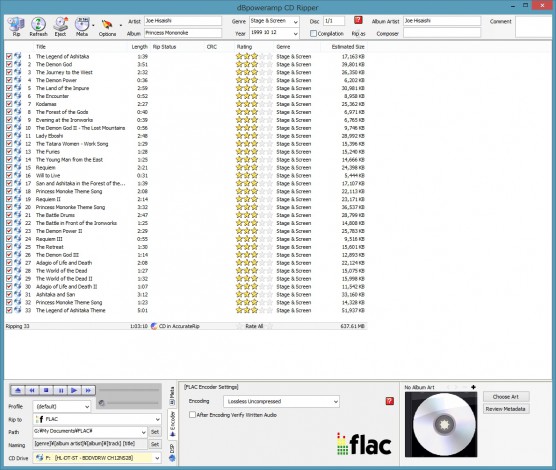The image size is (556, 470).
Task: Open the Encoding Lossless Uncompressed dropdown
Action: coord(335,402)
